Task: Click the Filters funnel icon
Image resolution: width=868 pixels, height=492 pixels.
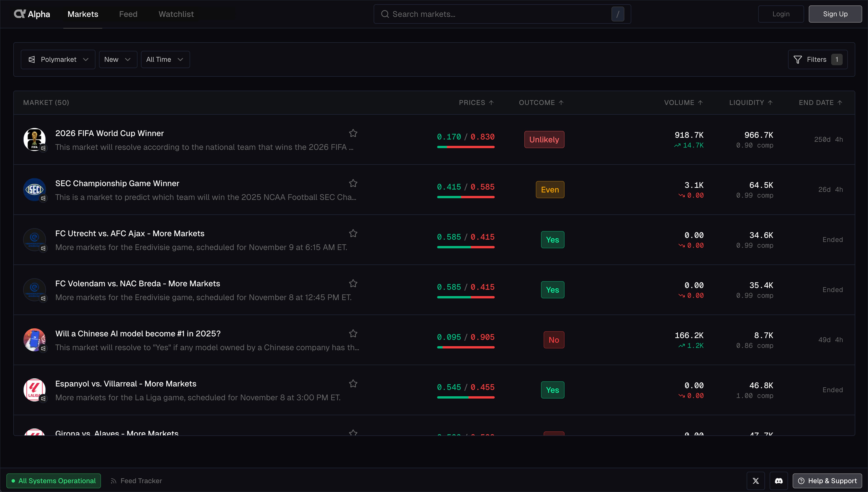Action: coord(797,60)
